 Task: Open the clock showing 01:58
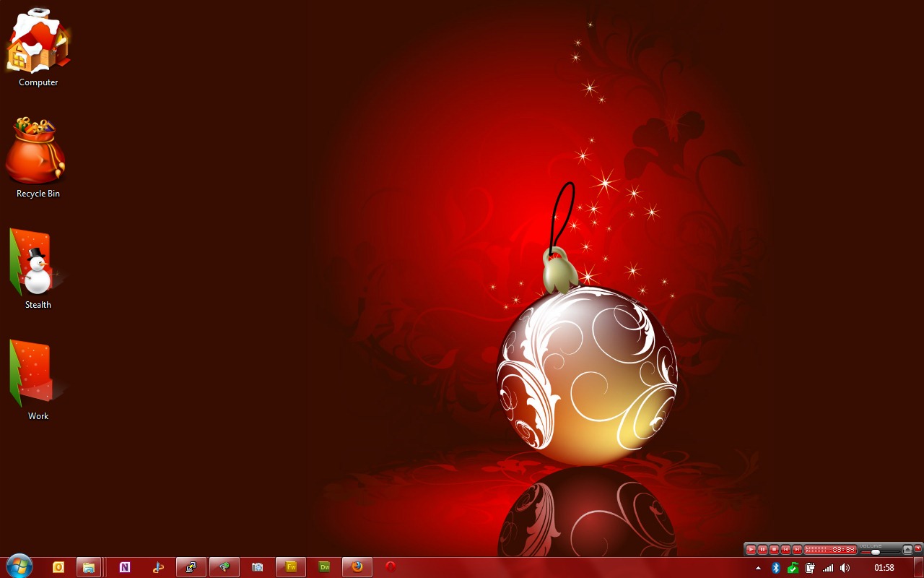coord(884,568)
